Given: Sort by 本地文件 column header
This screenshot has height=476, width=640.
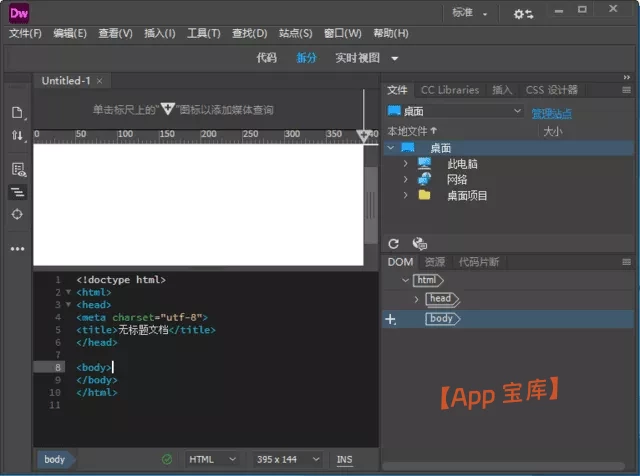Looking at the screenshot, I should click(412, 131).
